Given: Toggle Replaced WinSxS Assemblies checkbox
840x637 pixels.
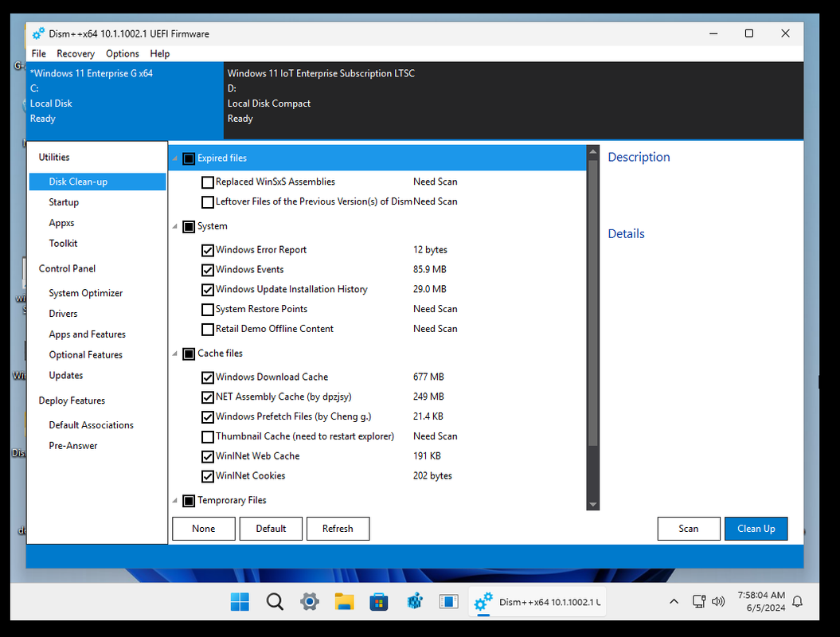Looking at the screenshot, I should (x=207, y=182).
